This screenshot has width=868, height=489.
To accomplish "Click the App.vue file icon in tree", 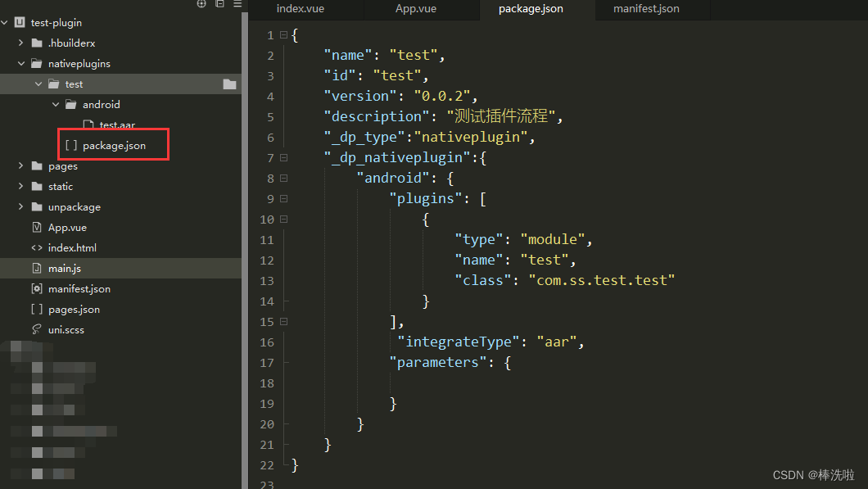I will pos(36,228).
